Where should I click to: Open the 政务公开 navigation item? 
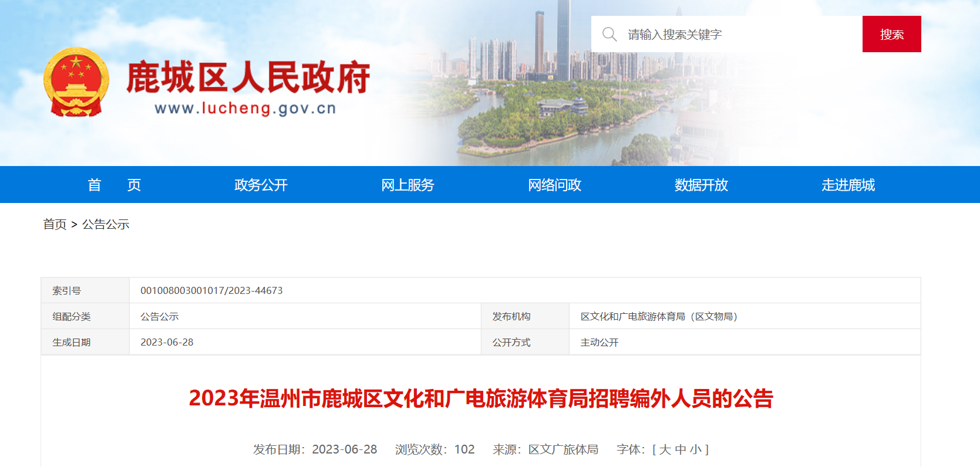click(x=261, y=185)
